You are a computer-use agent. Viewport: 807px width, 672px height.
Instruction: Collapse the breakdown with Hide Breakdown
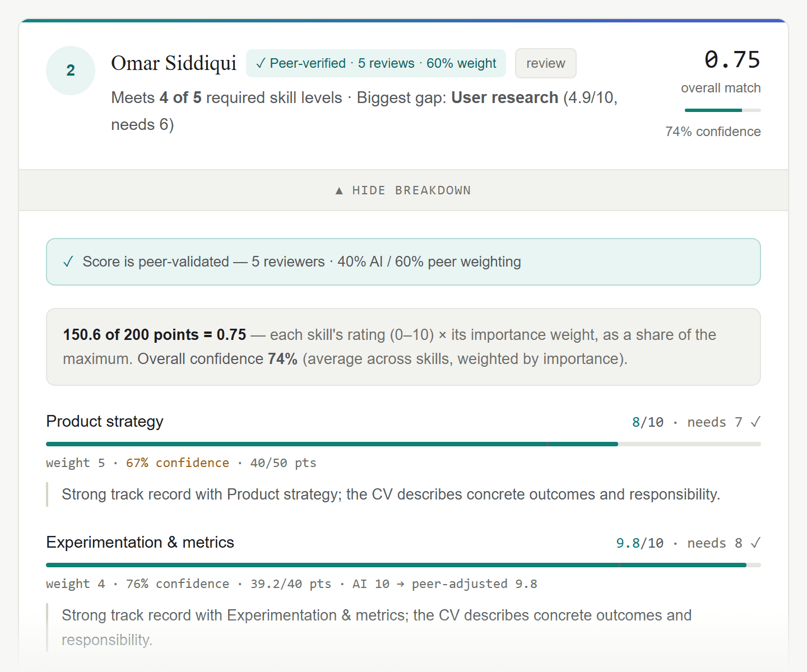[x=403, y=190]
